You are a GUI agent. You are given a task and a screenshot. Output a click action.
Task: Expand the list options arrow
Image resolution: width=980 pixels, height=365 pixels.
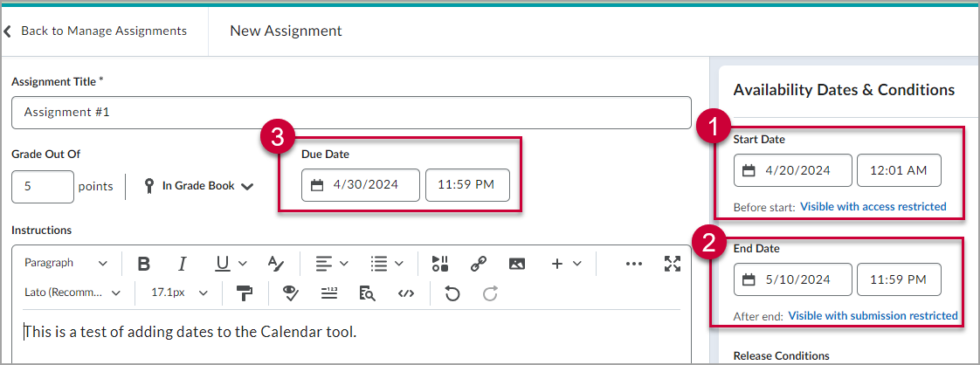pos(398,264)
